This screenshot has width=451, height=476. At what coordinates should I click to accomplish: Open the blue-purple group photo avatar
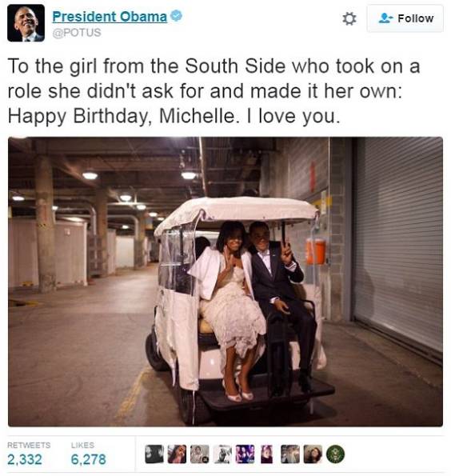click(245, 454)
